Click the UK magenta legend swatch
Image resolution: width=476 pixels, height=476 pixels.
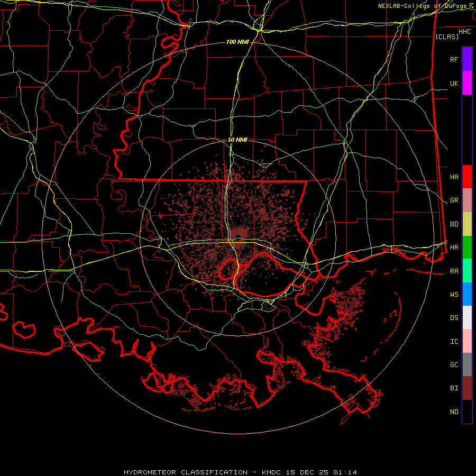(x=467, y=83)
